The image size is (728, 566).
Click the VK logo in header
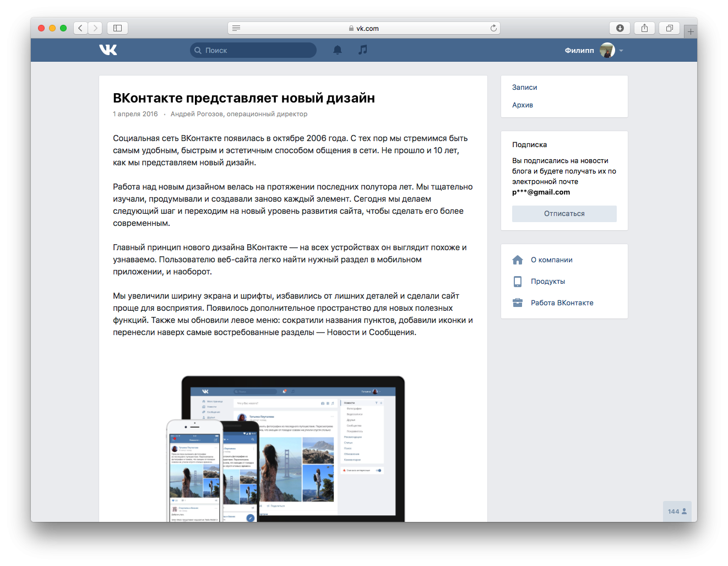click(108, 50)
